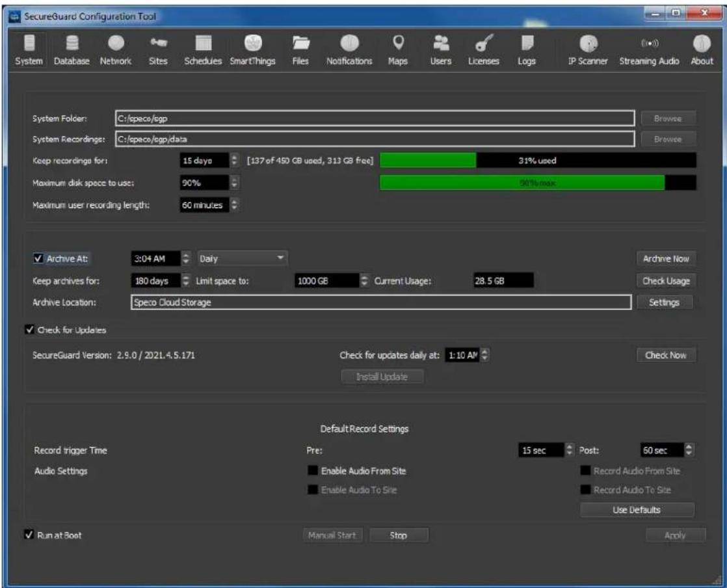Click the Manual Start button
The height and width of the screenshot is (588, 727).
332,535
